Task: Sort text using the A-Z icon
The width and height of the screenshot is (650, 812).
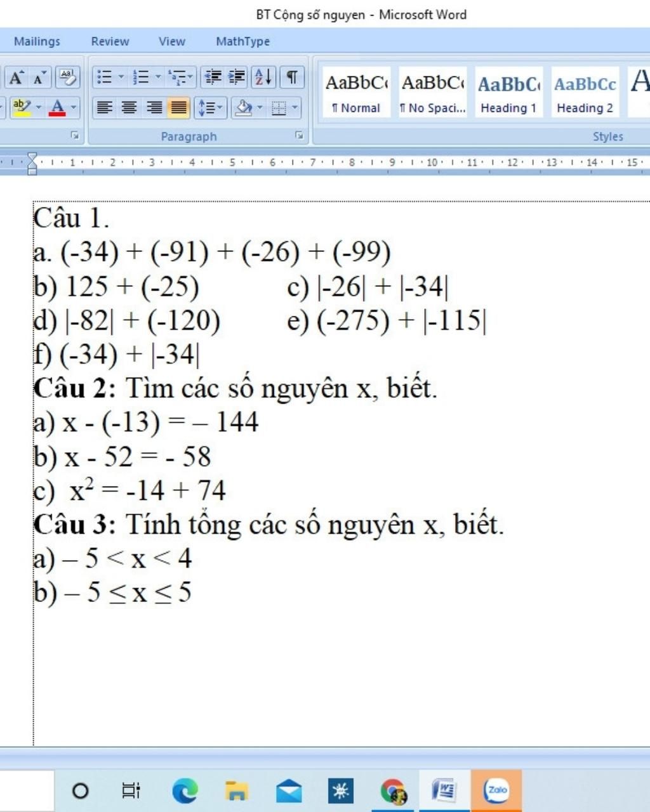Action: (263, 77)
